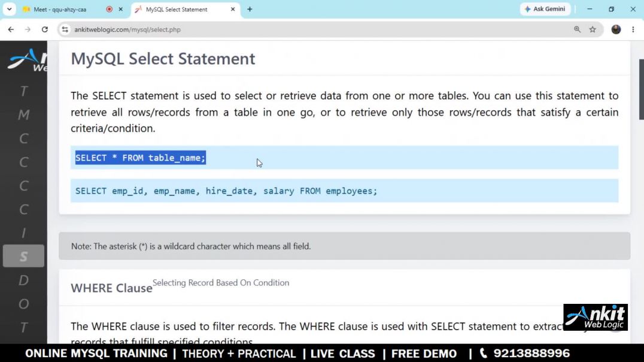
Task: Open the Chrome three-dot menu
Action: tap(633, 29)
